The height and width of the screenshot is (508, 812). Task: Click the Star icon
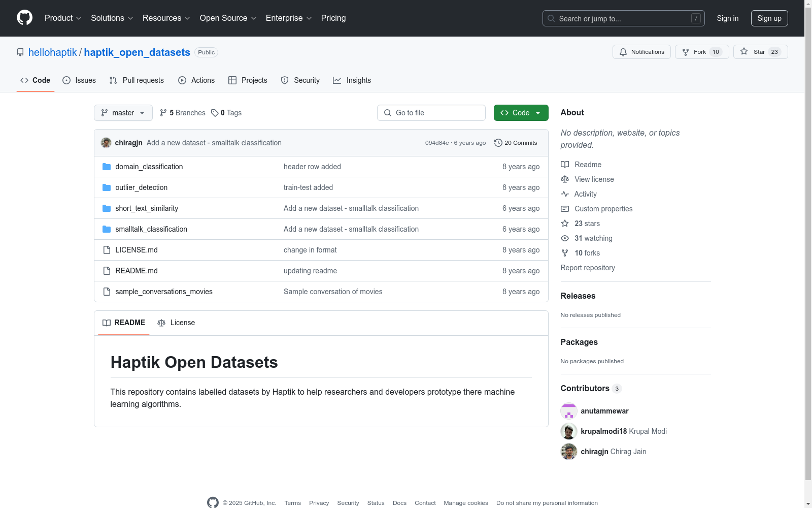pos(744,51)
